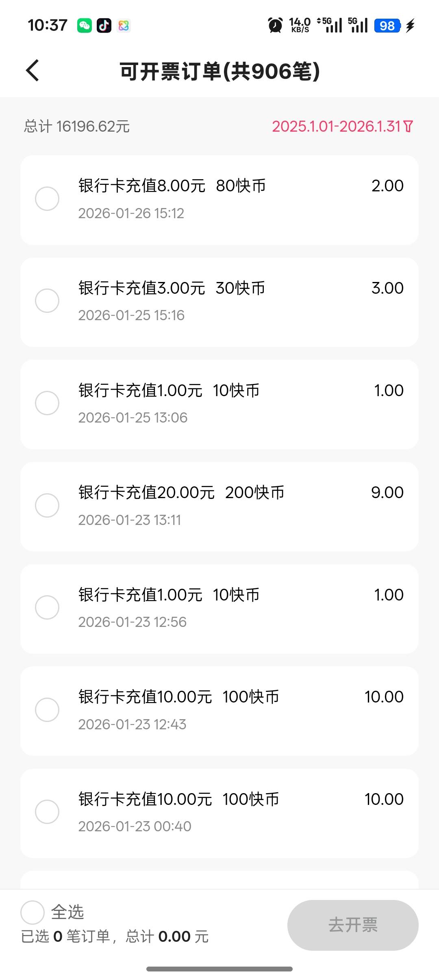Open the date range filter funnel
The image size is (439, 980).
pyautogui.click(x=409, y=126)
